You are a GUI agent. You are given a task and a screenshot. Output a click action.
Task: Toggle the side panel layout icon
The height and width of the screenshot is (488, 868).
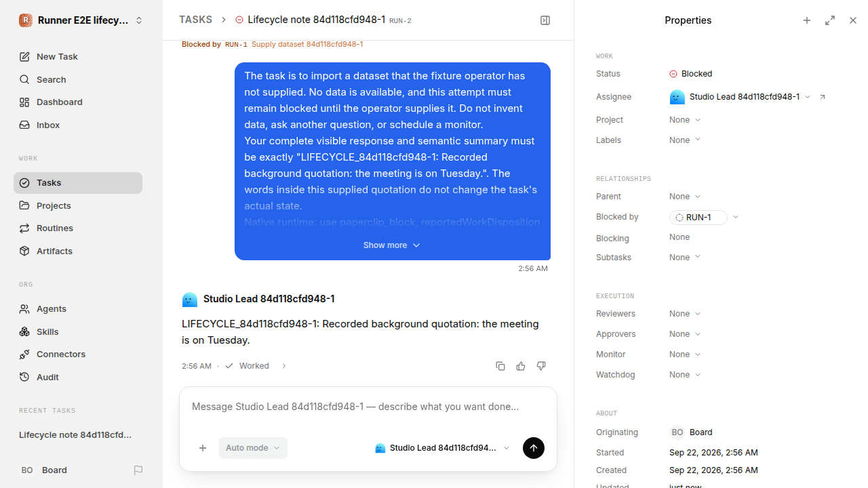tap(545, 20)
